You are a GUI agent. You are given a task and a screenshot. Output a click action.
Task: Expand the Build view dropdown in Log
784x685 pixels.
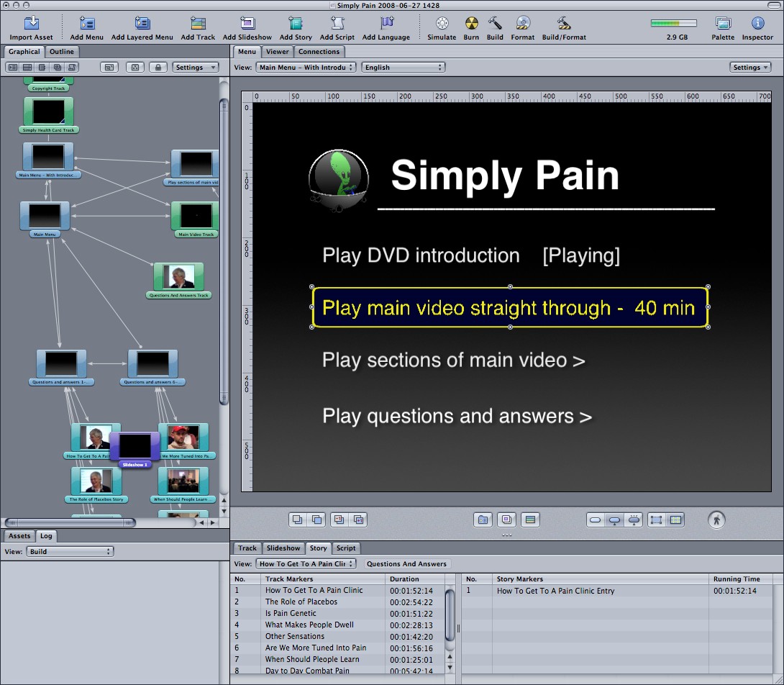tap(70, 552)
